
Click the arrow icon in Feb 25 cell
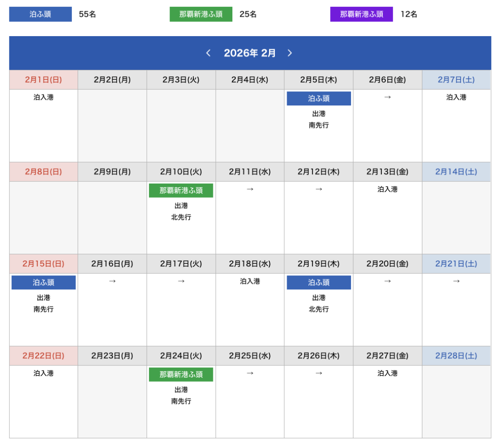point(250,373)
